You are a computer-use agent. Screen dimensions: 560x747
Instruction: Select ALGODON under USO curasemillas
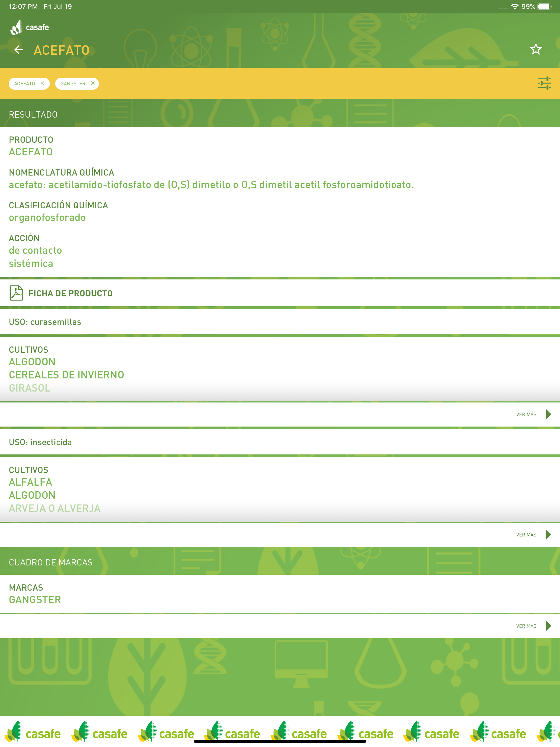32,362
